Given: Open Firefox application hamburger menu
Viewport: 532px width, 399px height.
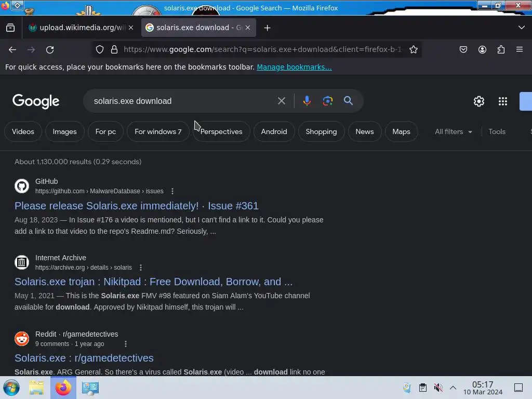Looking at the screenshot, I should 520,49.
